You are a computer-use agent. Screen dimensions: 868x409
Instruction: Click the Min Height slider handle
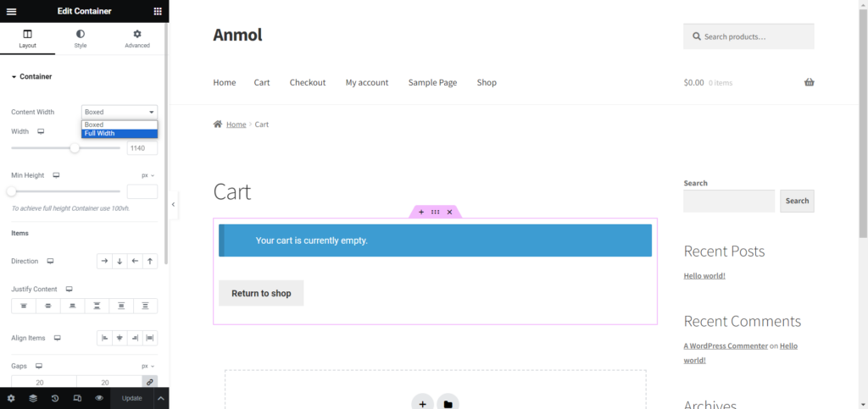point(11,191)
